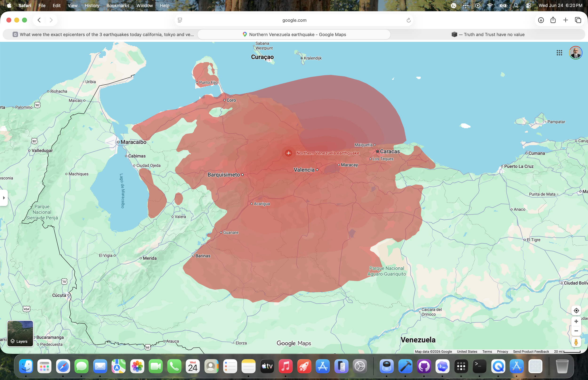Open Finder from the Dock

point(26,366)
